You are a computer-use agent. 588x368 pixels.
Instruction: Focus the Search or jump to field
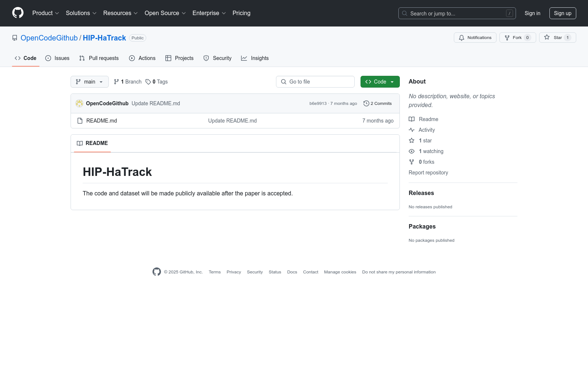click(x=457, y=13)
